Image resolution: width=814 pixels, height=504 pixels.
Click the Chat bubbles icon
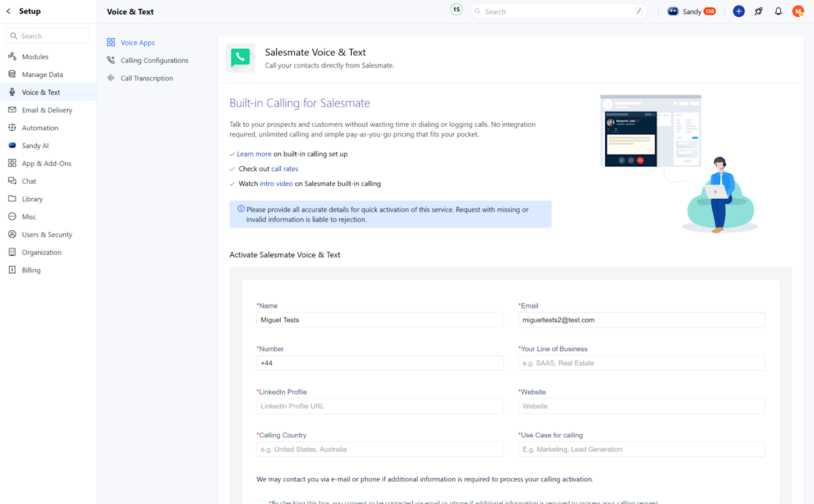coord(12,181)
